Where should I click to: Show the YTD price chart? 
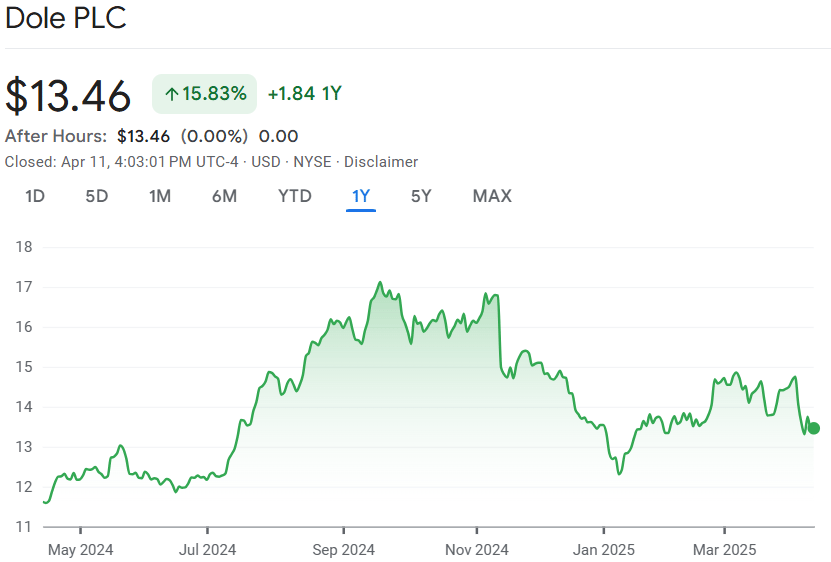[295, 196]
